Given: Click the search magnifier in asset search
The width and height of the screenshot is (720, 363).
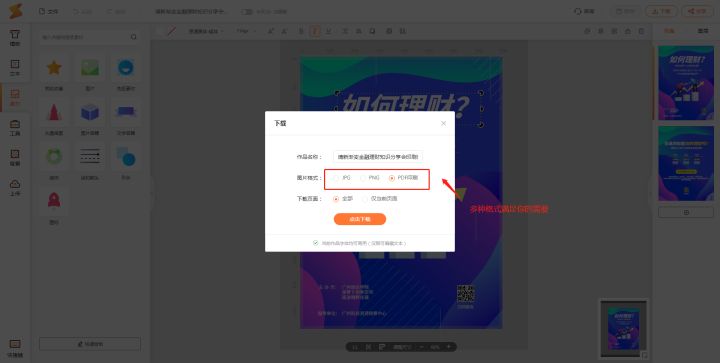Looking at the screenshot, I should coord(134,37).
